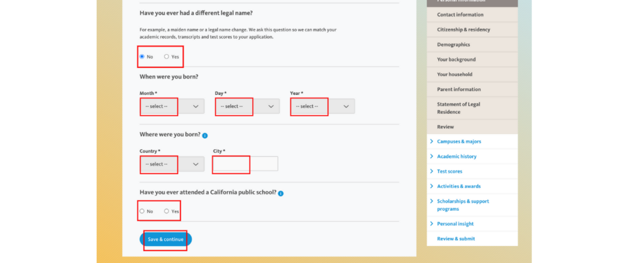Open the birth Year dropdown
This screenshot has width=644, height=263.
[323, 106]
